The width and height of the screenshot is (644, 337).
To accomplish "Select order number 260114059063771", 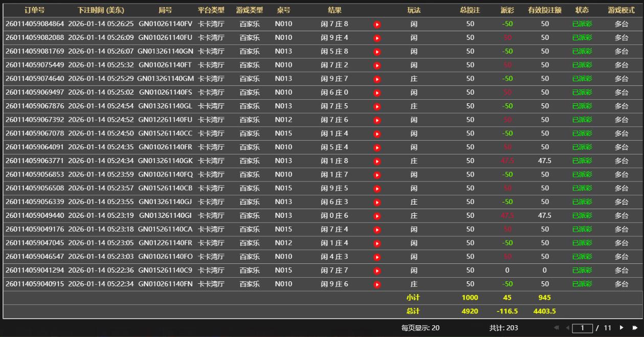I will [35, 161].
